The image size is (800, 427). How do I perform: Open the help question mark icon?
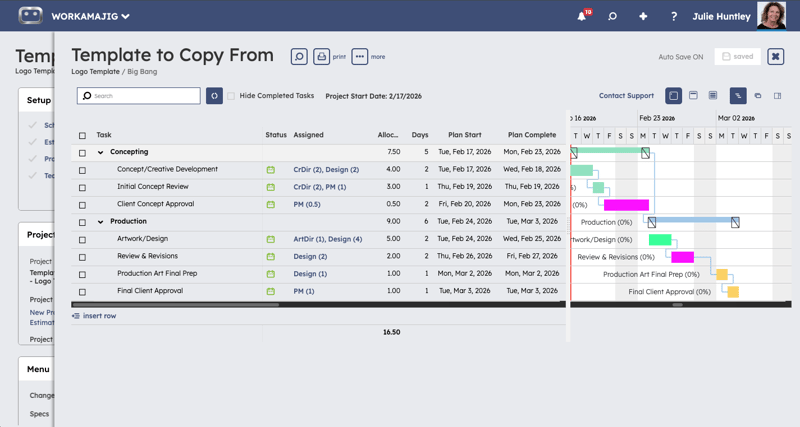pos(674,16)
